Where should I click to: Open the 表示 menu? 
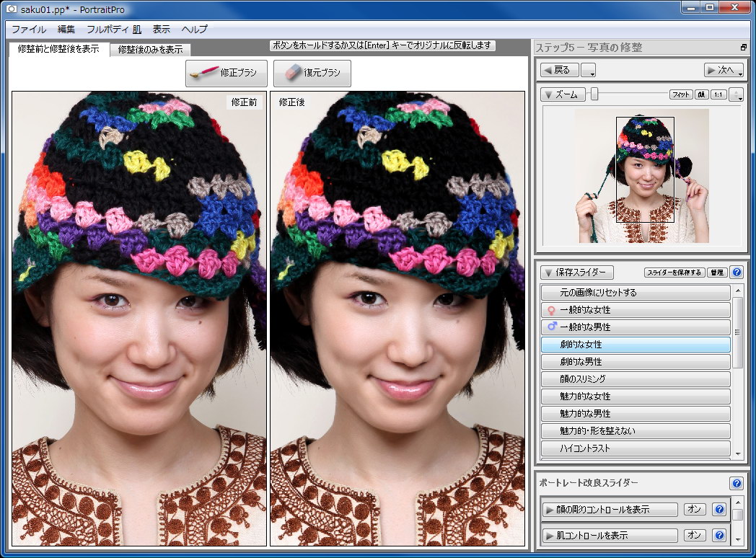[x=161, y=30]
